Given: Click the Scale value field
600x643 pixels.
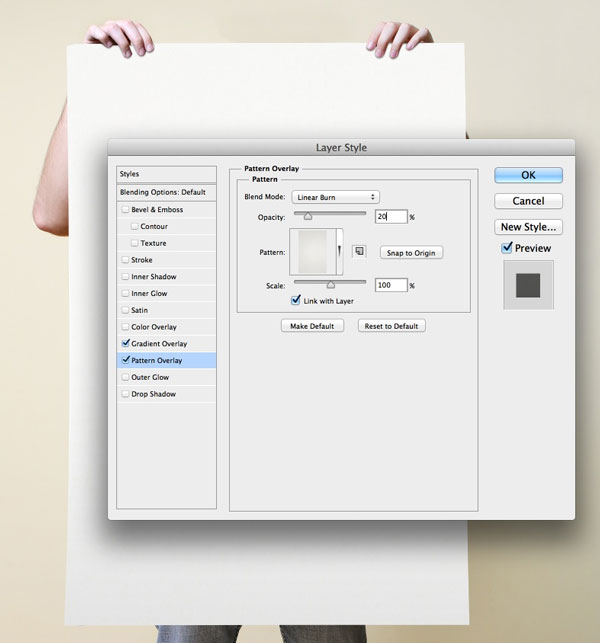Looking at the screenshot, I should point(391,285).
